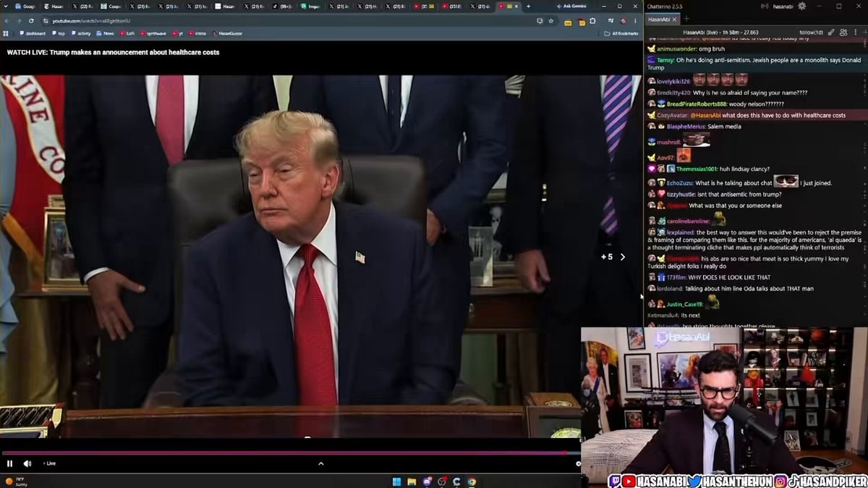This screenshot has width=868, height=488.
Task: Switch to the Coop tab
Action: click(111, 6)
